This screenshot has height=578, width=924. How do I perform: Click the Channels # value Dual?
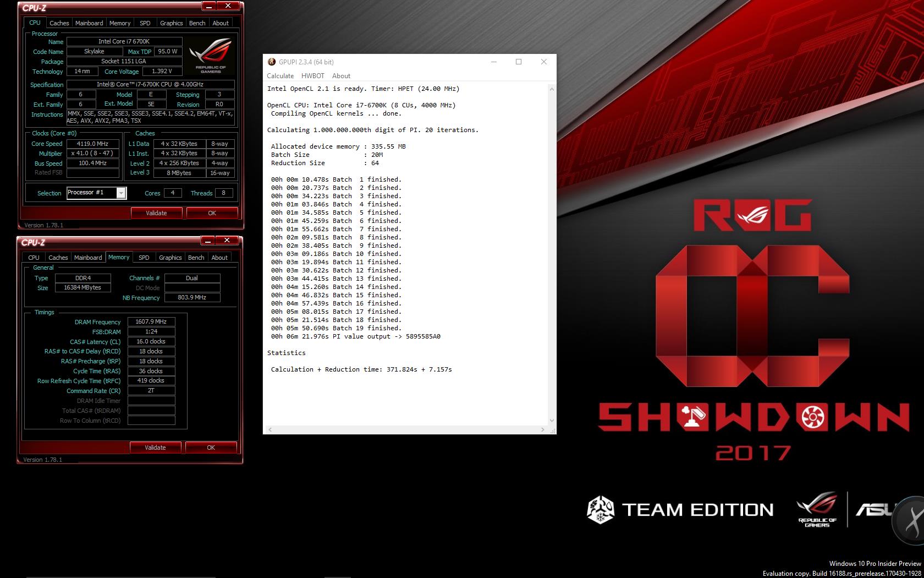(x=192, y=278)
